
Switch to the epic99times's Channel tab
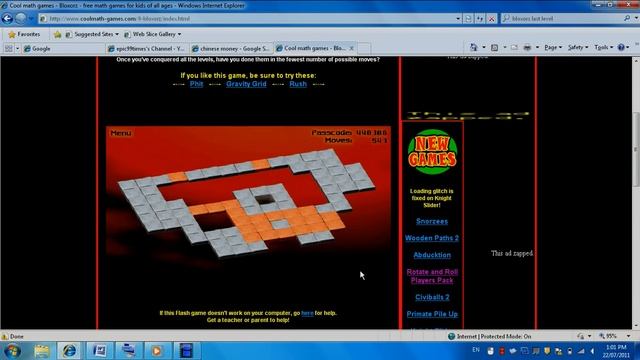click(147, 49)
